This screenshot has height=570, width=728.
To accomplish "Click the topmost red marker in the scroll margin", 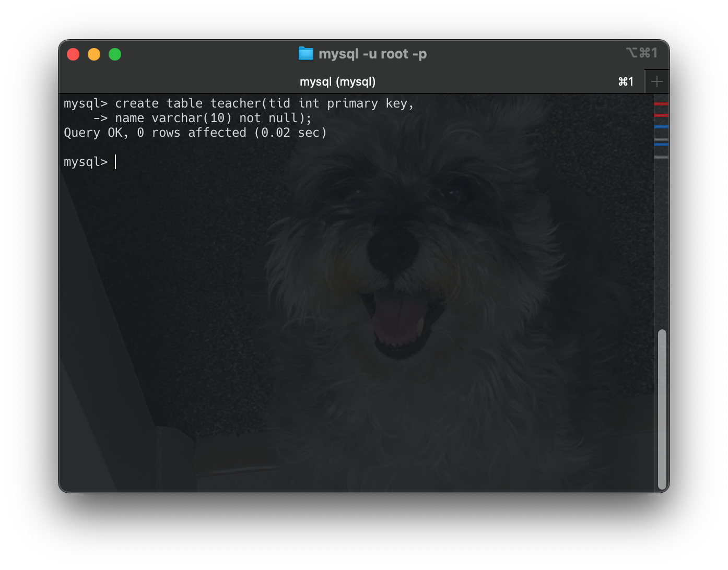I will pyautogui.click(x=661, y=105).
